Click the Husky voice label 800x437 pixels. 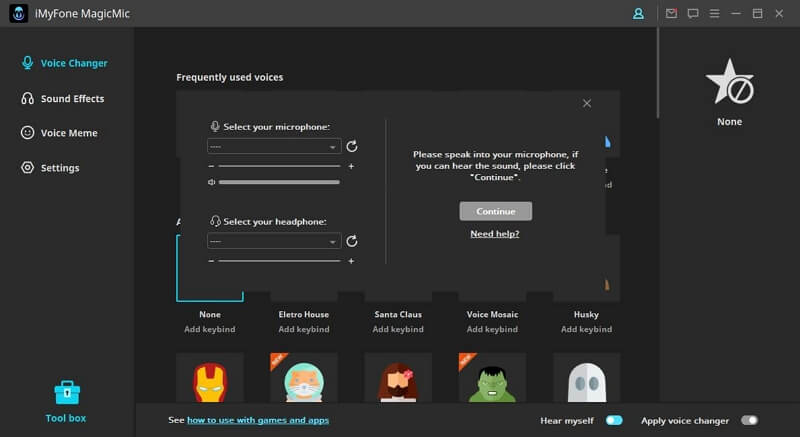pos(586,315)
